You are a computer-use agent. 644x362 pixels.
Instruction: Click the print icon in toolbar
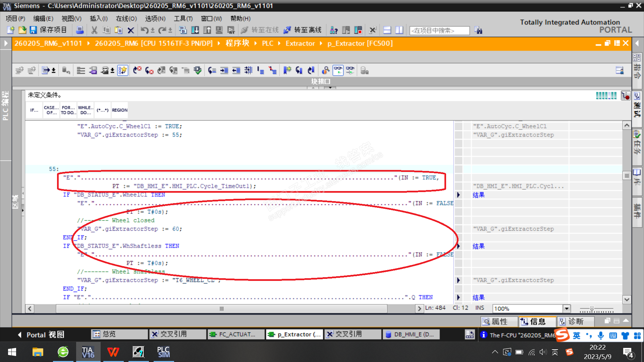tap(80, 30)
